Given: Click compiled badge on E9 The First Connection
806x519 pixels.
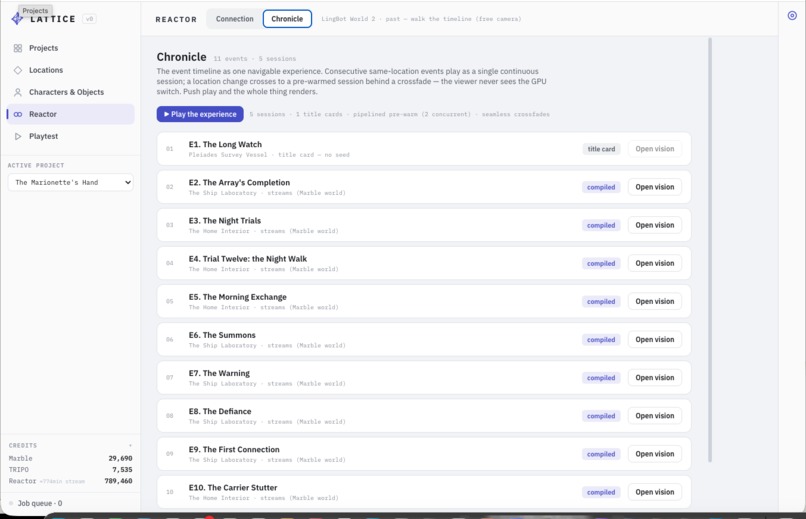Looking at the screenshot, I should 601,454.
